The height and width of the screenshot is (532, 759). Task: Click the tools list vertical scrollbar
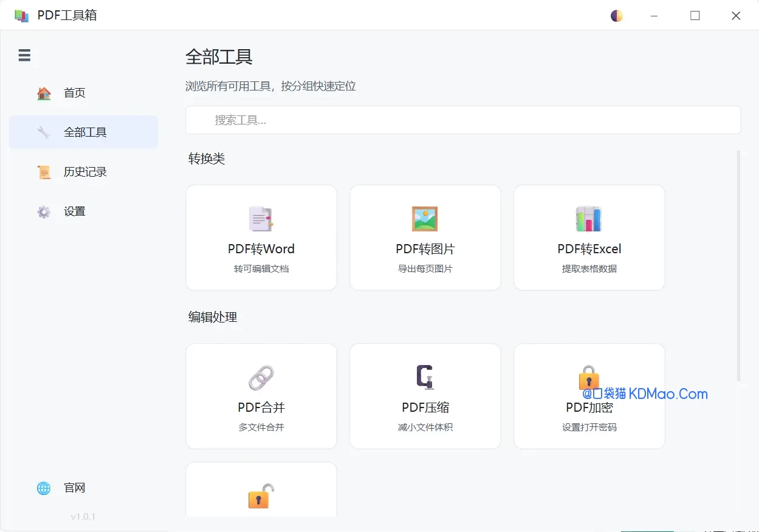(739, 266)
